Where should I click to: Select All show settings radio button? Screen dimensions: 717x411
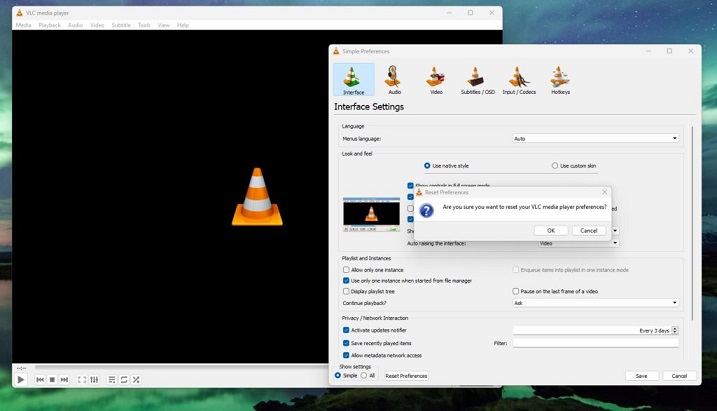[364, 375]
